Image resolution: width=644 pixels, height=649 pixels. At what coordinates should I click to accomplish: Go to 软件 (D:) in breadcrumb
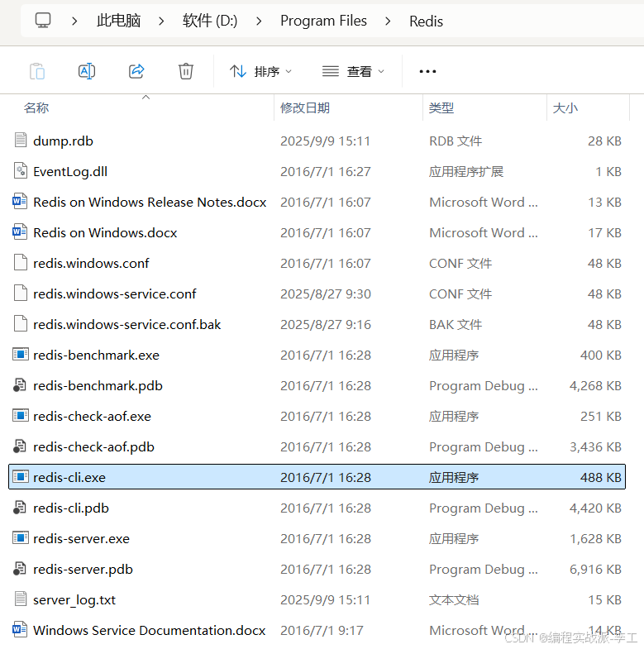[x=210, y=21]
